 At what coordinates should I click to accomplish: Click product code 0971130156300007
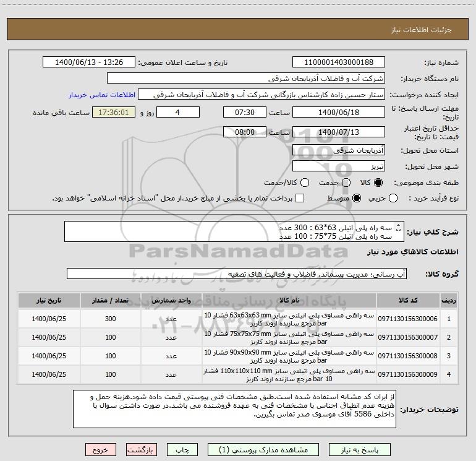point(408,337)
